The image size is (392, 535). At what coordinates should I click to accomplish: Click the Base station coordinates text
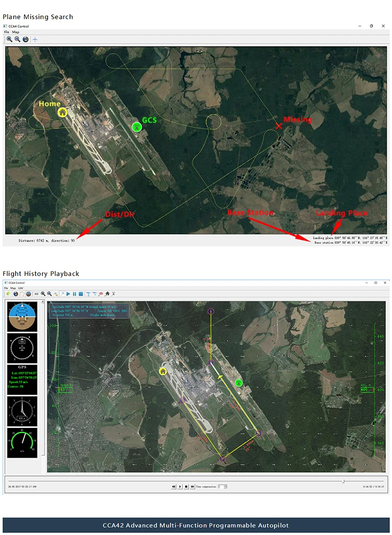tap(351, 243)
